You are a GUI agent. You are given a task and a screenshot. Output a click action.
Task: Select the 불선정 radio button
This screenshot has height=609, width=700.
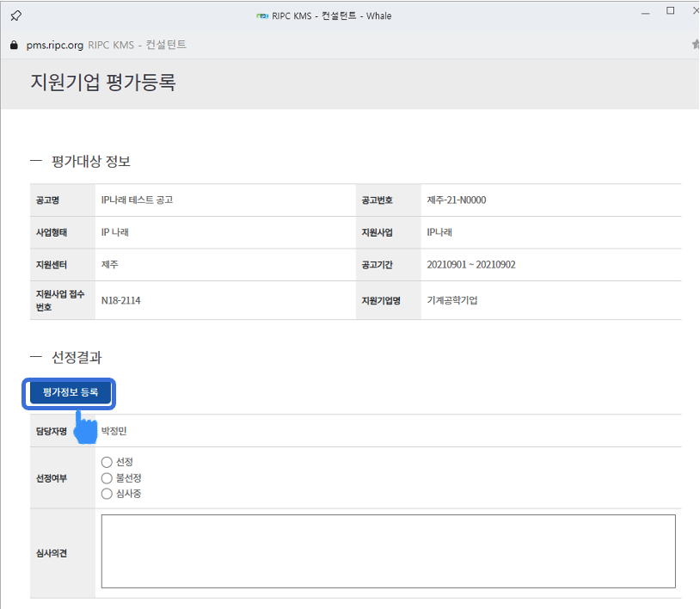click(x=107, y=477)
